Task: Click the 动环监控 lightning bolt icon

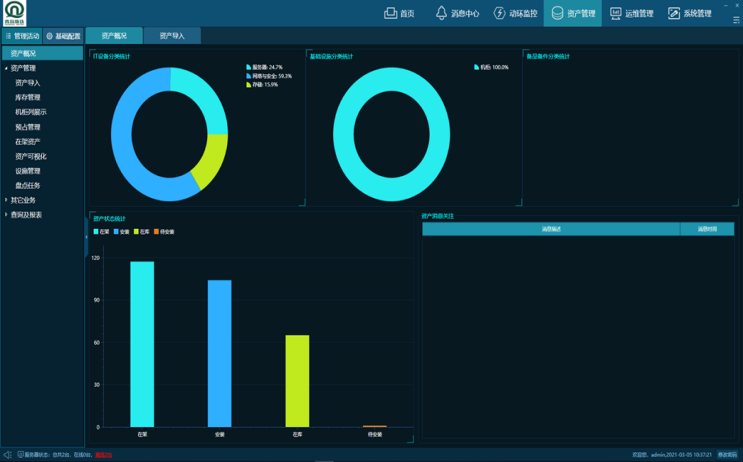Action: (499, 14)
